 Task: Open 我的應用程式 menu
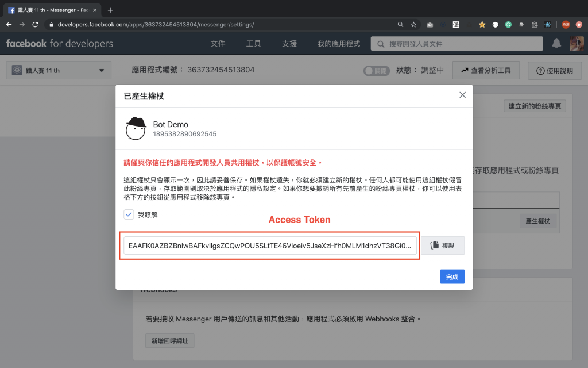(339, 44)
